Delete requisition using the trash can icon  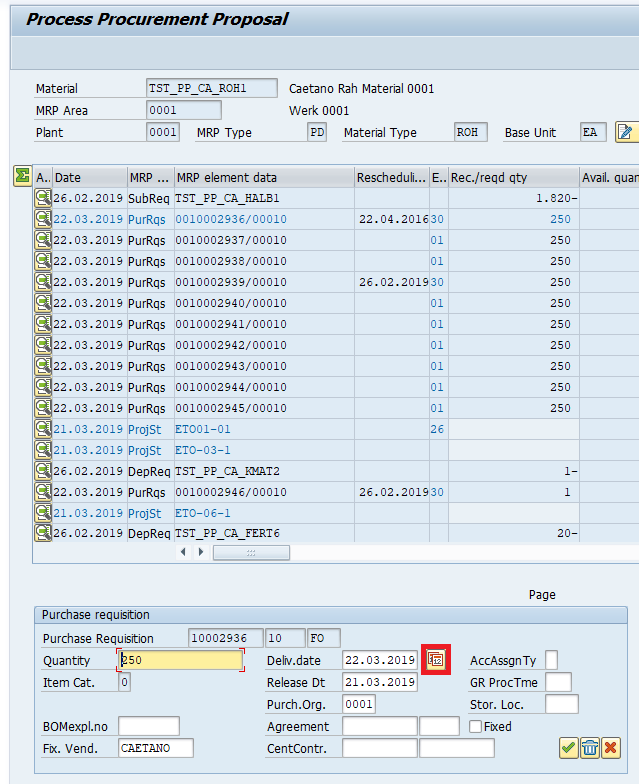click(x=589, y=747)
